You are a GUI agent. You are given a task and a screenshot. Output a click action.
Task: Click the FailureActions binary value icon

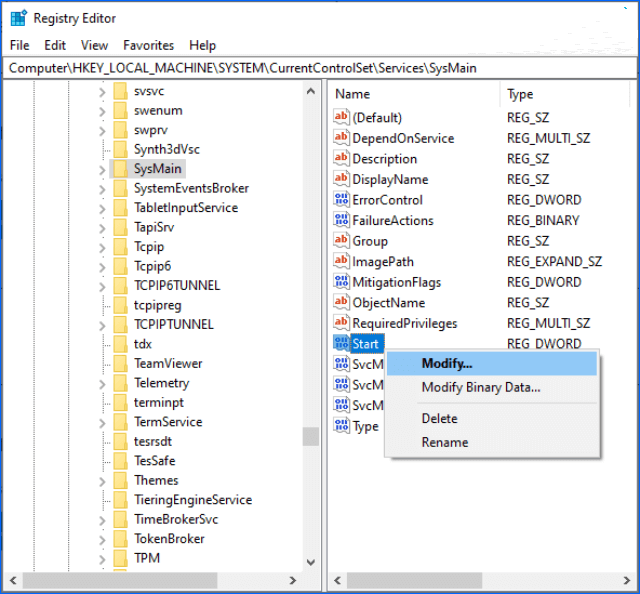(x=341, y=220)
